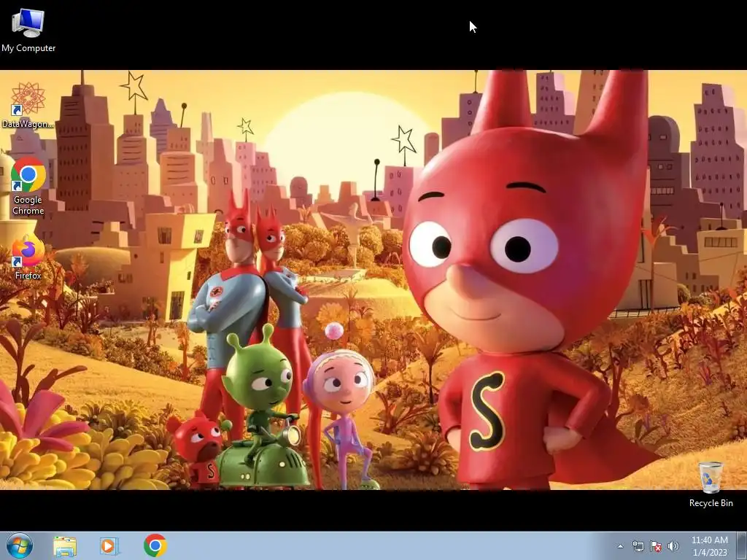The height and width of the screenshot is (560, 747).
Task: Select the 'My Computer' label text
Action: 28,48
